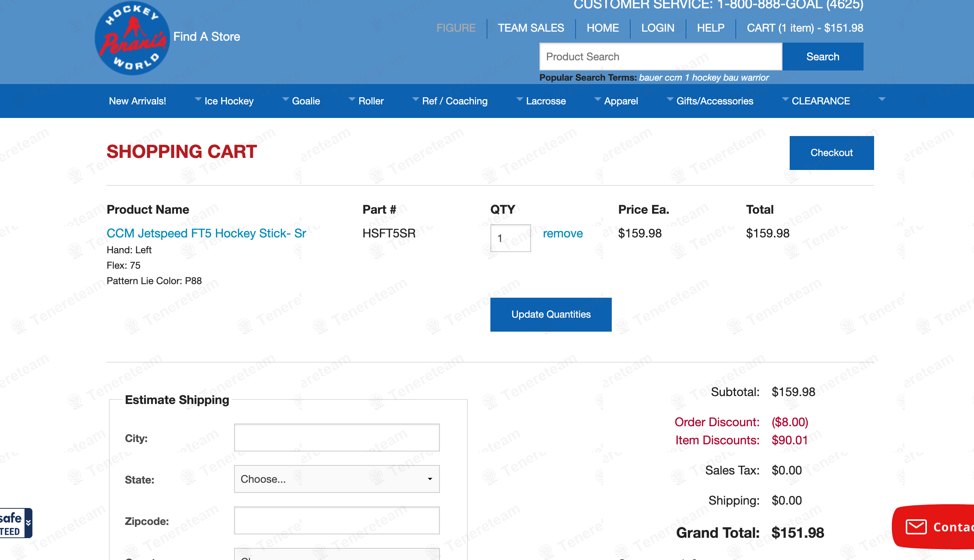Open the red Contact mail button
This screenshot has width=974, height=560.
click(933, 526)
